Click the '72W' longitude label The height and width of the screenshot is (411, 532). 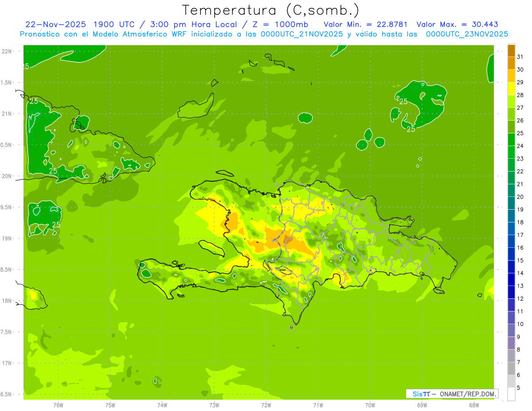tap(266, 405)
